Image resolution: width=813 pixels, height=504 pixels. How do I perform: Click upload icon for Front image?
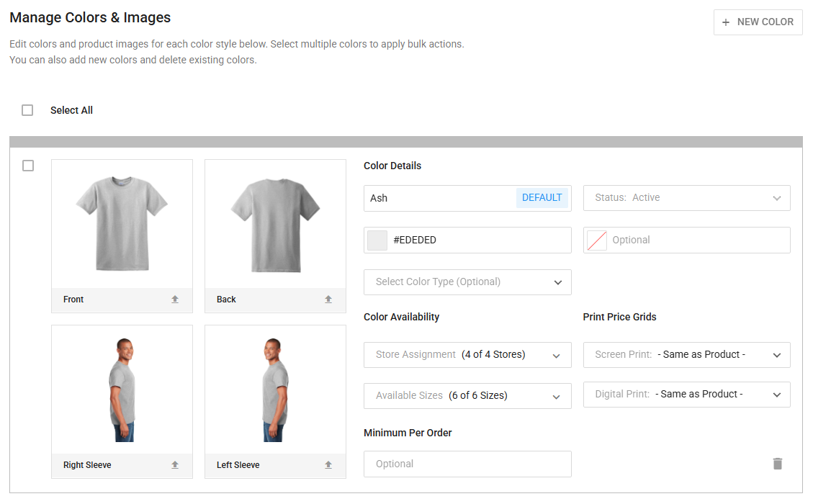pyautogui.click(x=175, y=300)
